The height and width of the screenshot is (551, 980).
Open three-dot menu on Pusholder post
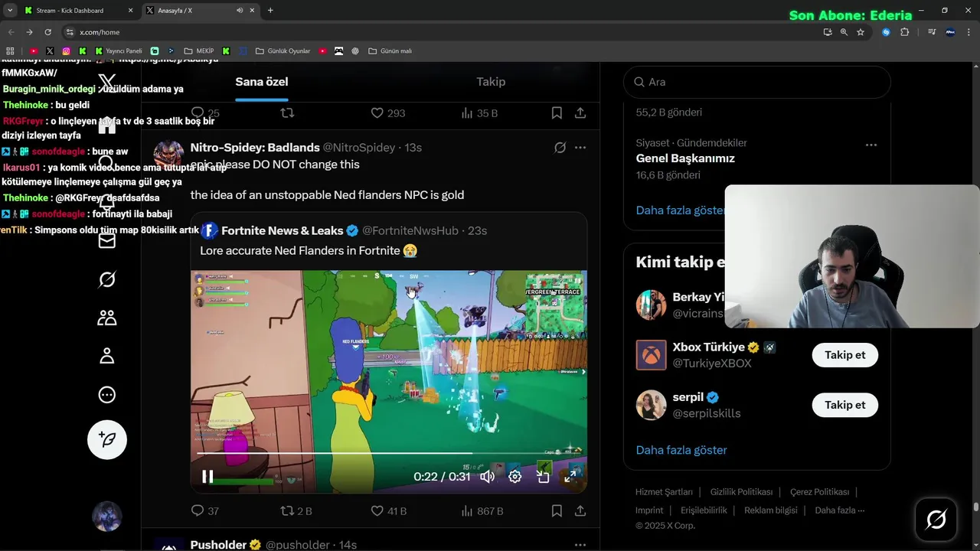(580, 545)
